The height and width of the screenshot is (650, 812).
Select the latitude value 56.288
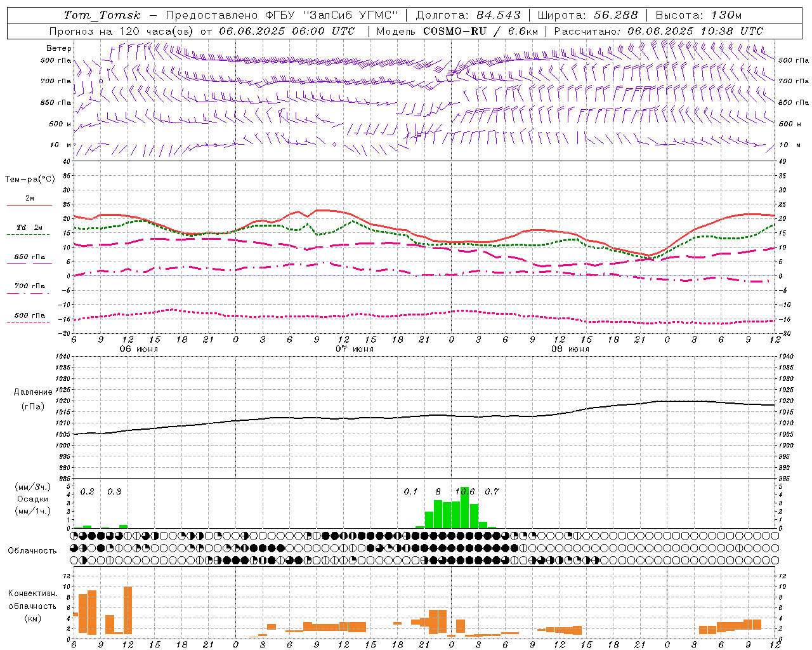point(616,15)
